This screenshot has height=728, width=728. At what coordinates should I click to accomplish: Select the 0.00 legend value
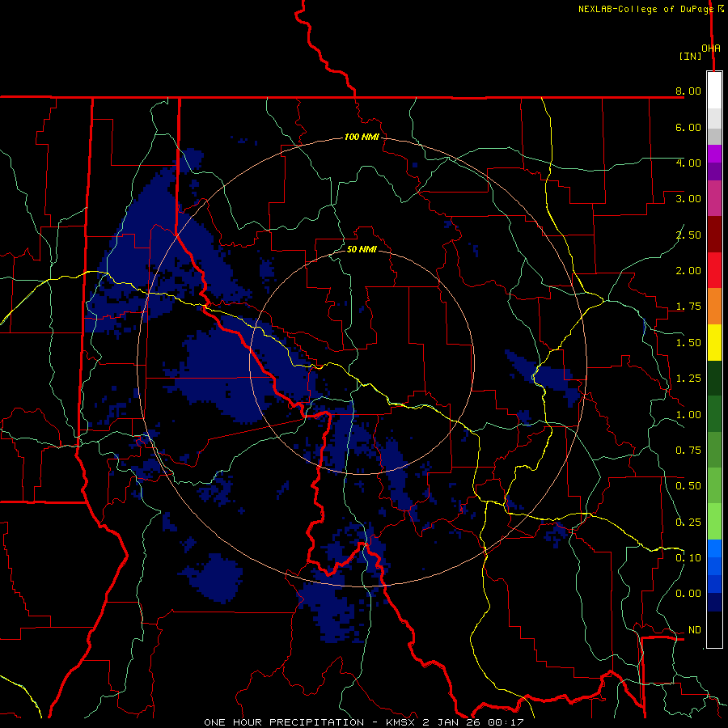tap(688, 594)
